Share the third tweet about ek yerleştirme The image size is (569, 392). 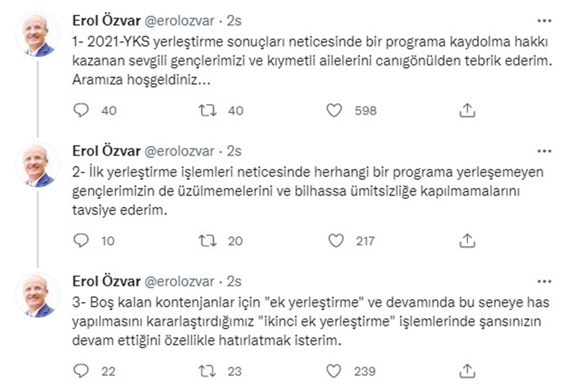468,371
